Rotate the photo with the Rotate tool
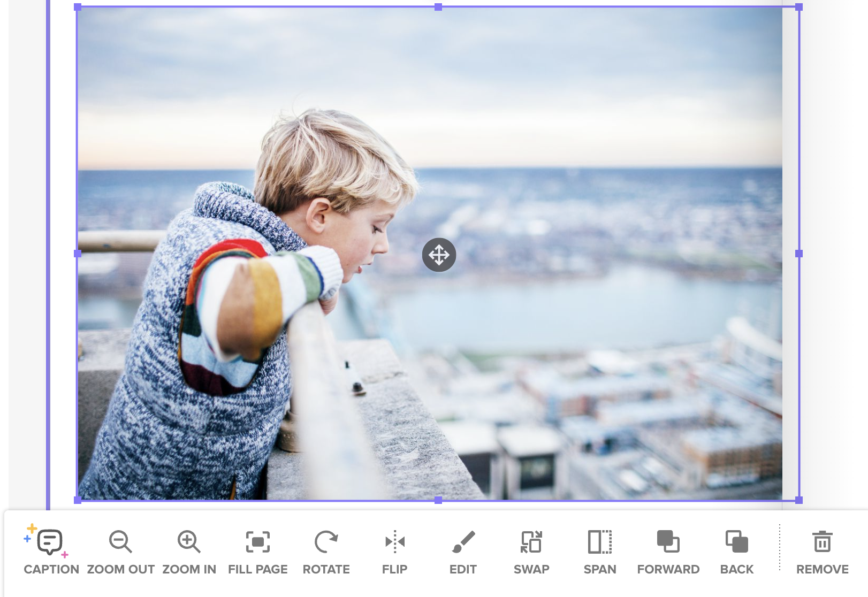 [x=326, y=541]
